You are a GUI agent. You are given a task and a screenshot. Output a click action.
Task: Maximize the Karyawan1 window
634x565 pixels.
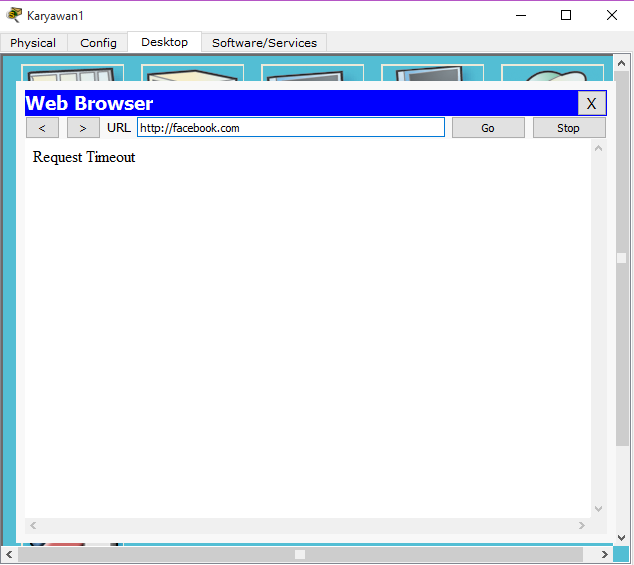(x=566, y=15)
